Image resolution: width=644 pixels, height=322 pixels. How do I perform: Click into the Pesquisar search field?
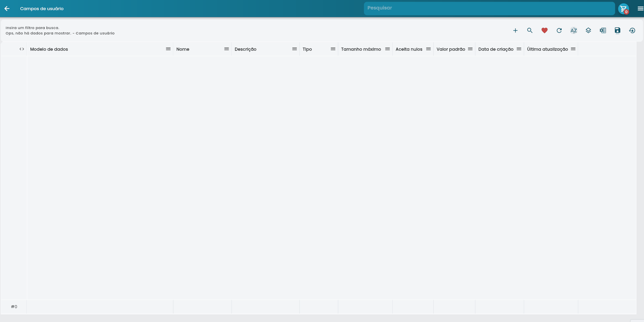pos(489,8)
